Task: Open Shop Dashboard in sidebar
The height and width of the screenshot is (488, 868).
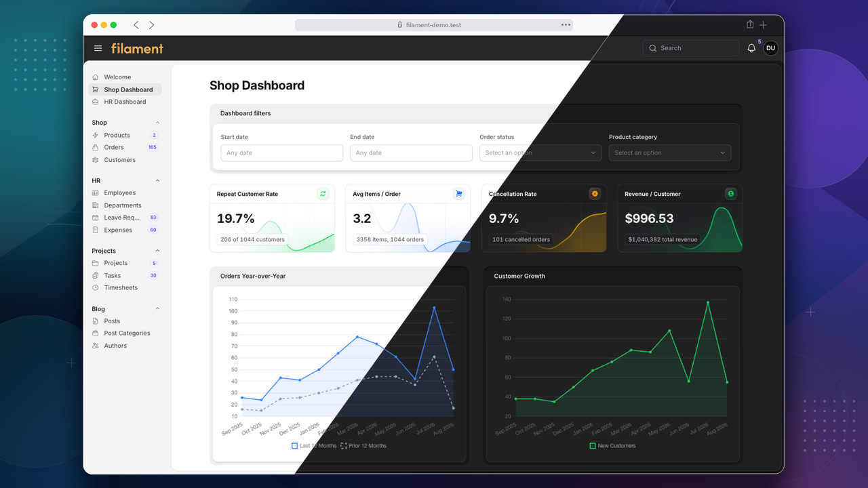Action: tap(125, 89)
